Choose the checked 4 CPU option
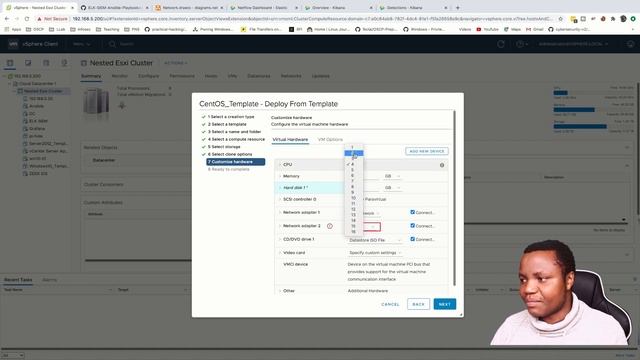Screen dimensions: 640x360 tap(353, 164)
